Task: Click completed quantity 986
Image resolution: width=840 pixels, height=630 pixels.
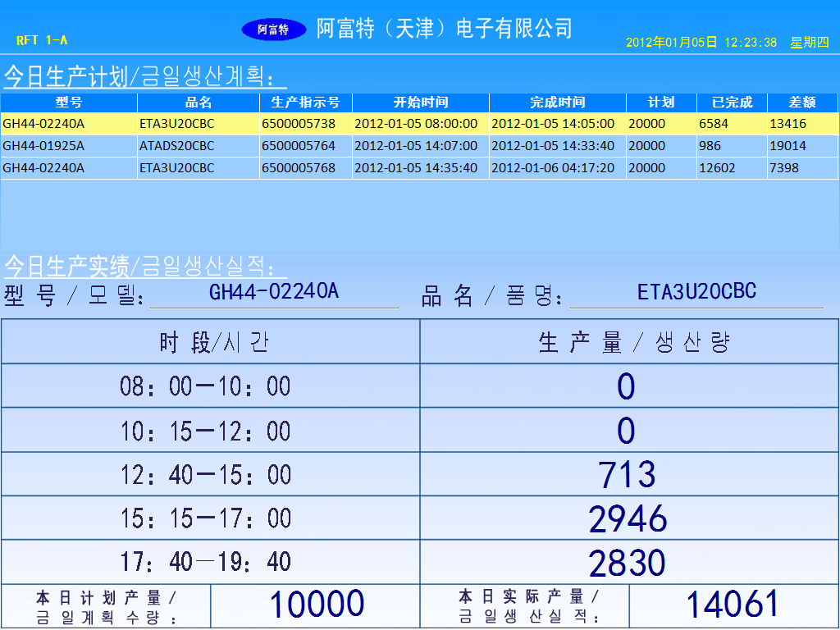Action: point(732,146)
